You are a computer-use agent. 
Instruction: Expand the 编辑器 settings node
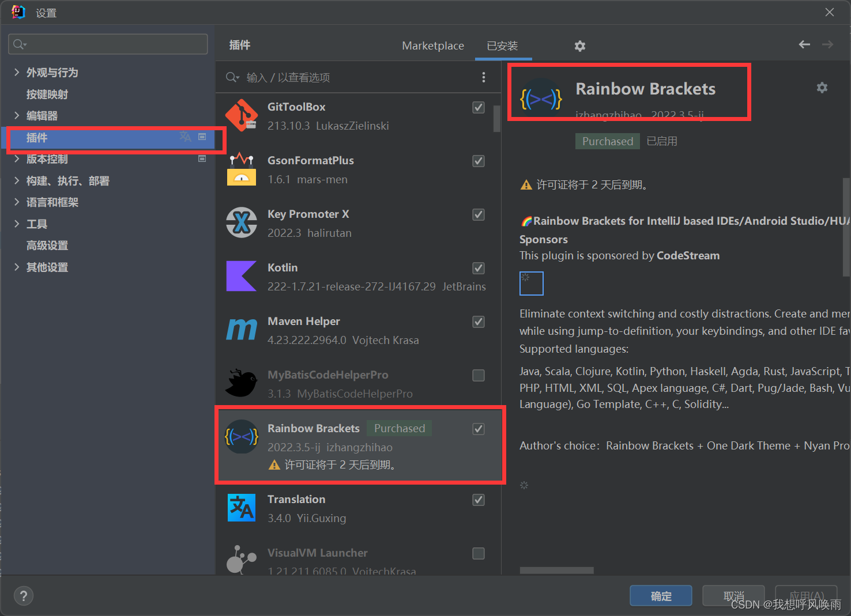click(x=17, y=115)
